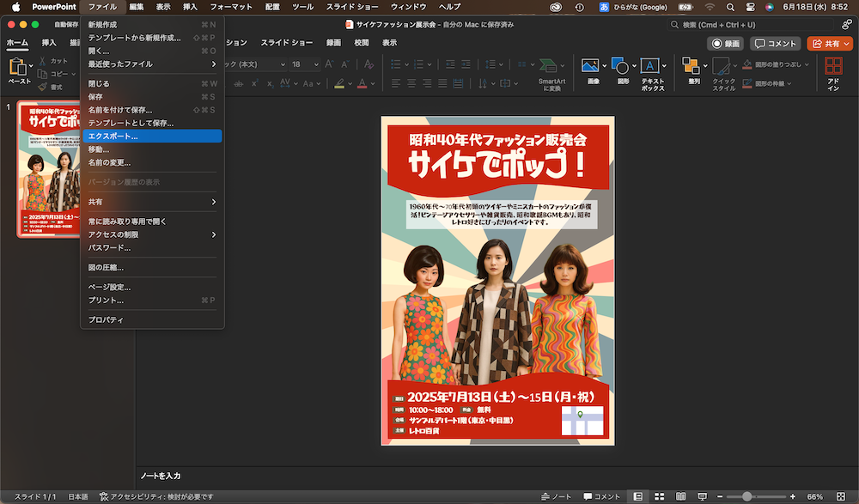Switch to 挿入 ribbon tab
This screenshot has width=859, height=504.
tap(49, 43)
